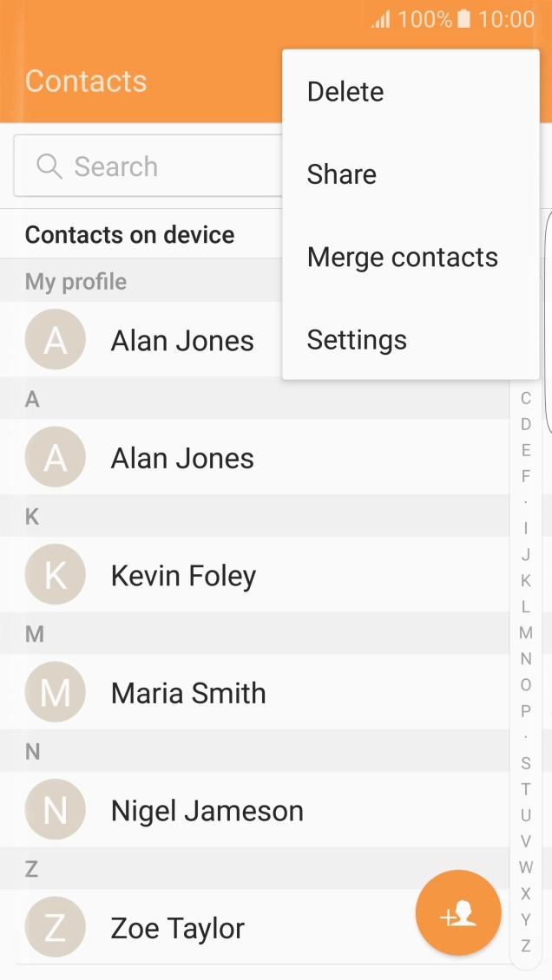The width and height of the screenshot is (552, 980).
Task: Tap Zoe Taylor's contact avatar
Action: coord(55,927)
